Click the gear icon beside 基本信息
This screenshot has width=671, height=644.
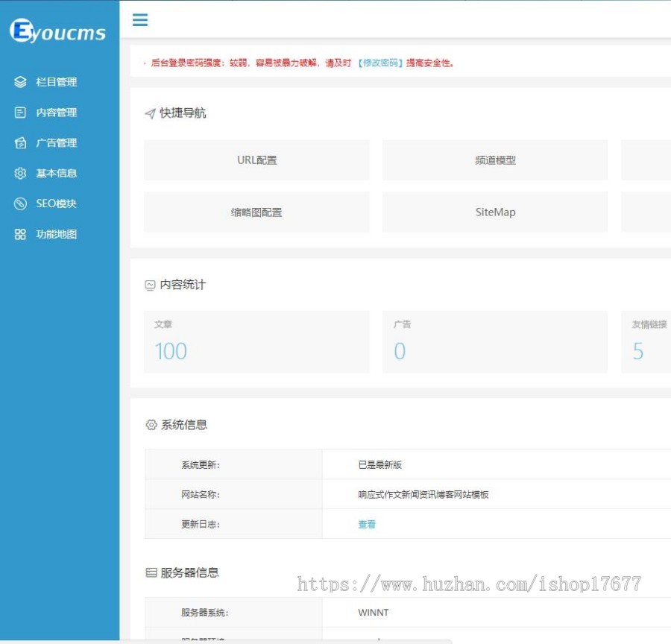[20, 174]
